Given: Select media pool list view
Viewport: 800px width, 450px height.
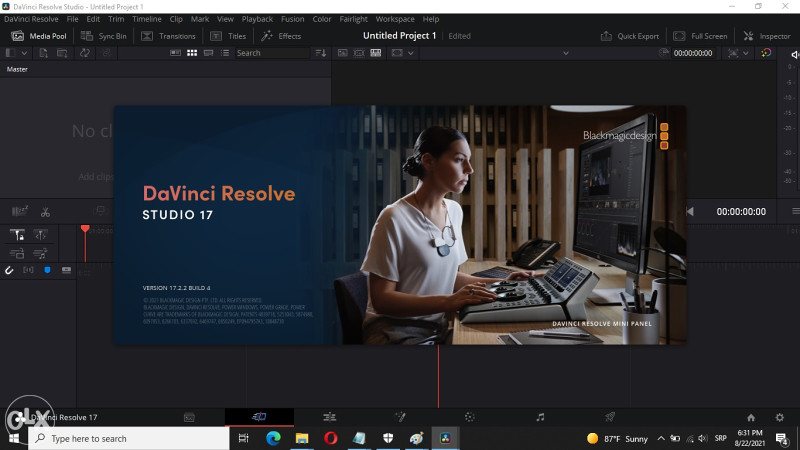Looking at the screenshot, I should tap(225, 53).
